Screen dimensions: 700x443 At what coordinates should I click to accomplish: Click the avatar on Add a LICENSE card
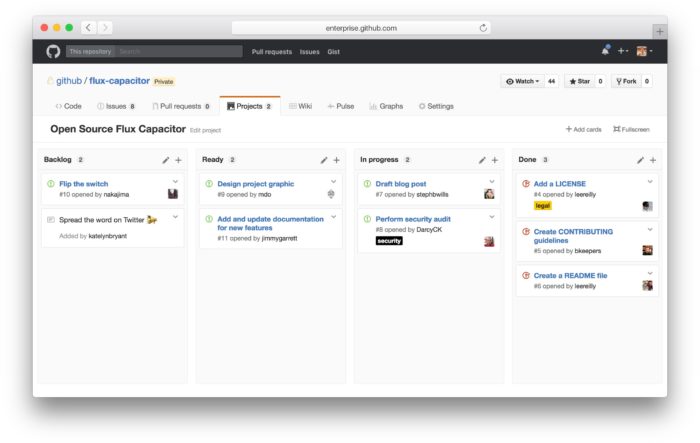click(647, 206)
